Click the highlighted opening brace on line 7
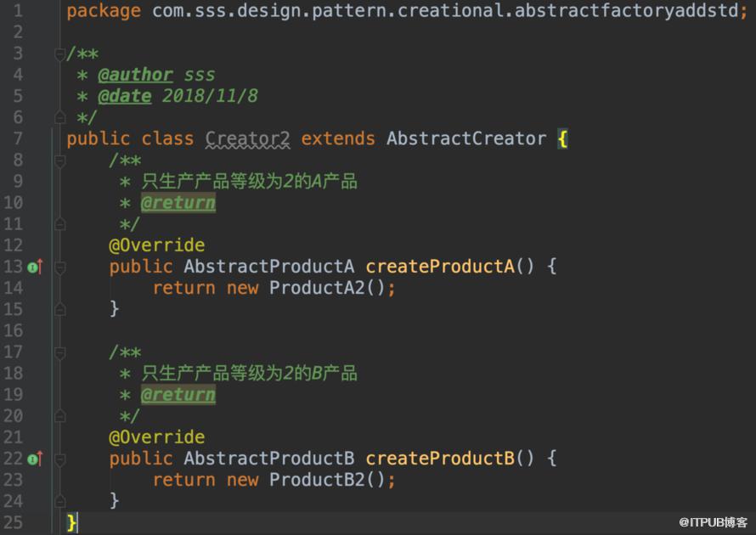 (x=562, y=138)
